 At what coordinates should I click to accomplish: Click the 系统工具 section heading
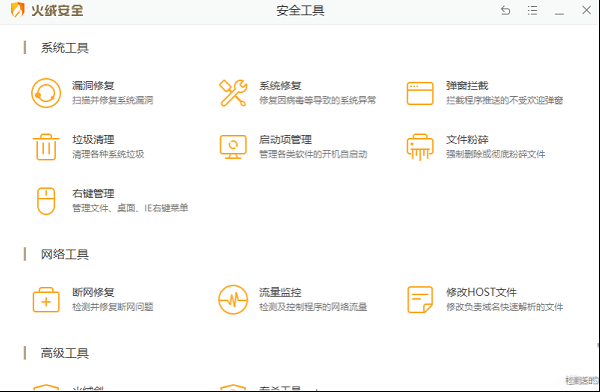click(x=65, y=48)
